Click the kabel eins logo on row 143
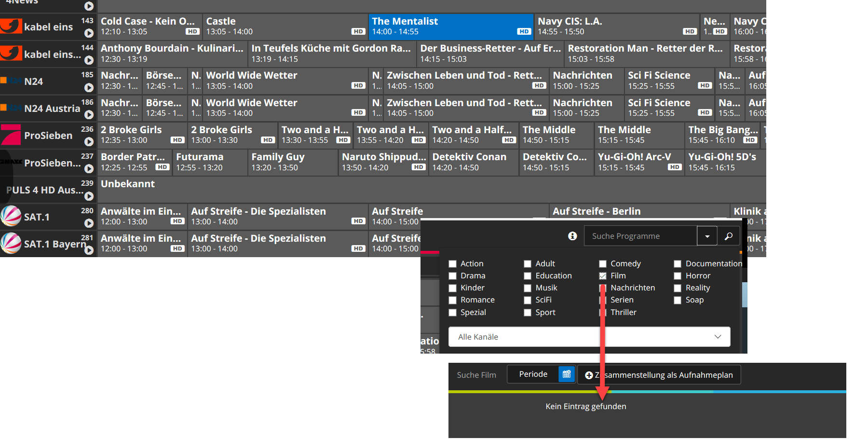Image resolution: width=868 pixels, height=439 pixels. tap(11, 26)
